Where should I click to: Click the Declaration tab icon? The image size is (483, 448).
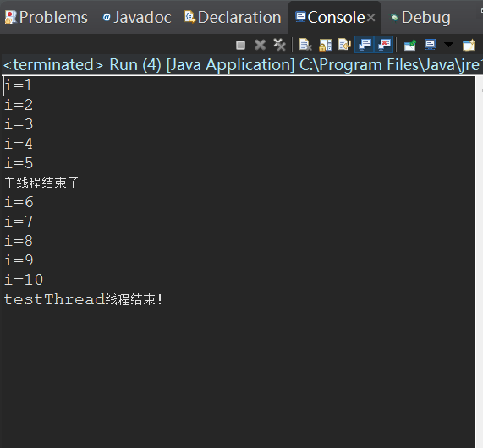pyautogui.click(x=189, y=17)
